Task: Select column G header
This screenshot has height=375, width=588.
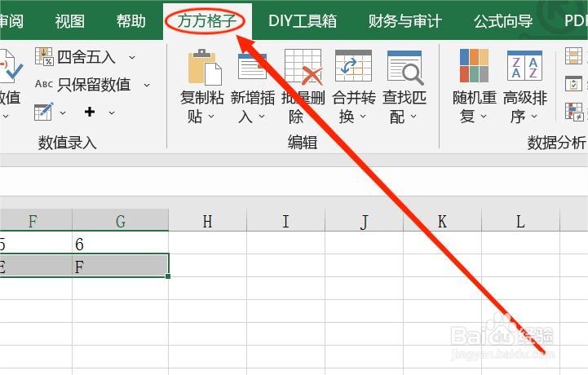Action: (x=121, y=220)
